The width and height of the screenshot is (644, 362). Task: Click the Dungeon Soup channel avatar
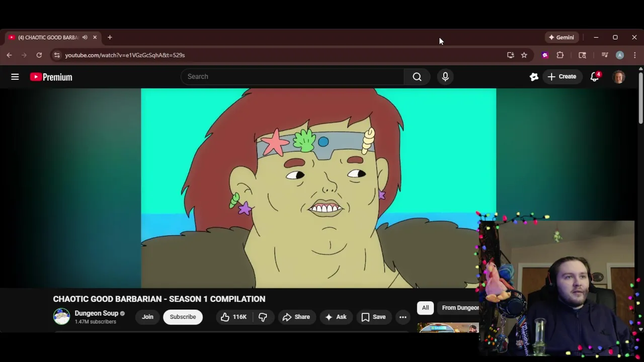(x=61, y=316)
